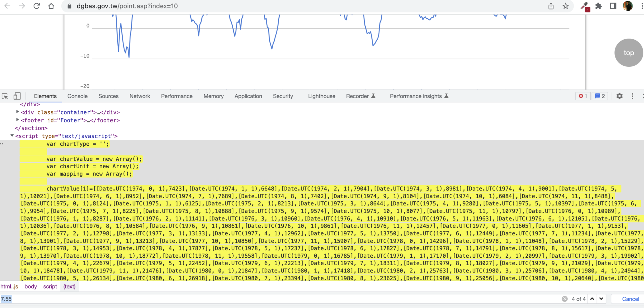Switch to the Console tab
This screenshot has height=308, width=644.
(77, 96)
